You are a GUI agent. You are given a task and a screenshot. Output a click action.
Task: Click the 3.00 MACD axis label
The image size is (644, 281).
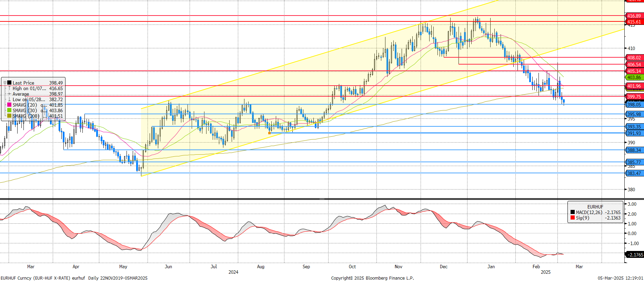point(632,204)
